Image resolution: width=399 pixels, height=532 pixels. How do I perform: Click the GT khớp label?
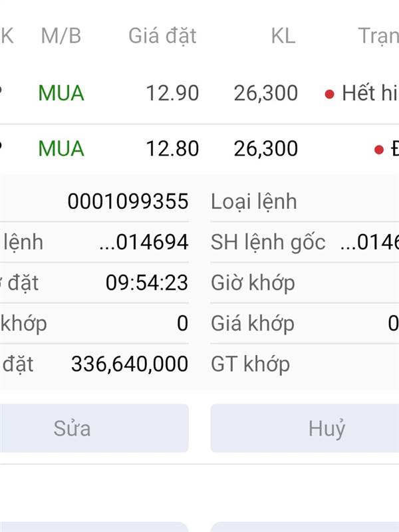coord(250,364)
